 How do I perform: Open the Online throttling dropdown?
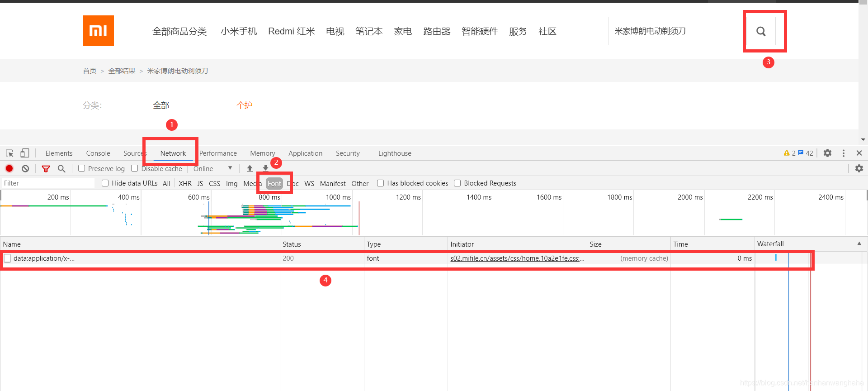[x=212, y=168]
